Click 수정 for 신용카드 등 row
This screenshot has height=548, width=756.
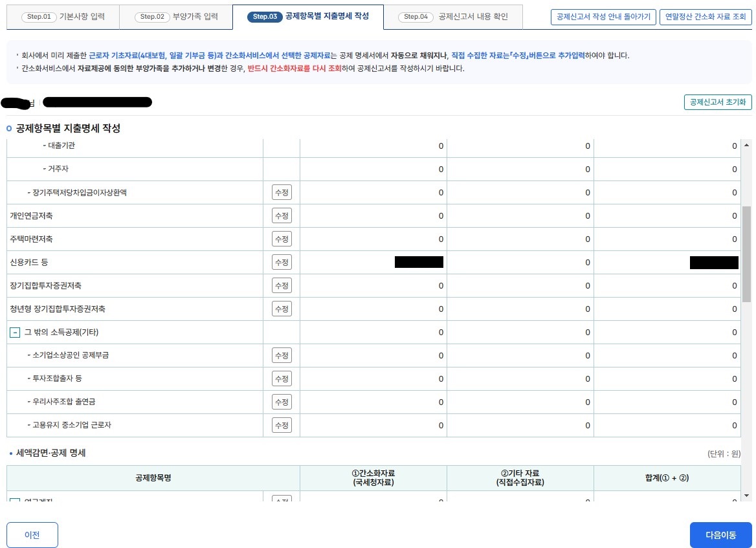pos(282,262)
